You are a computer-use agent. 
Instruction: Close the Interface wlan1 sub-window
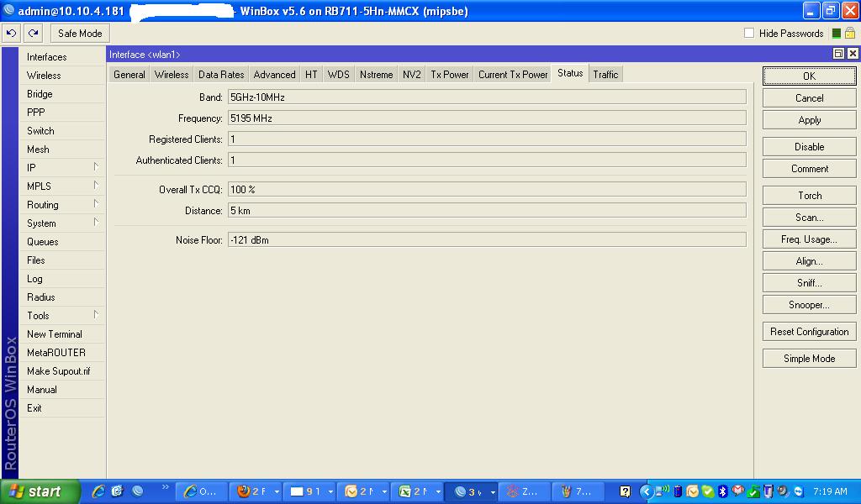[853, 53]
